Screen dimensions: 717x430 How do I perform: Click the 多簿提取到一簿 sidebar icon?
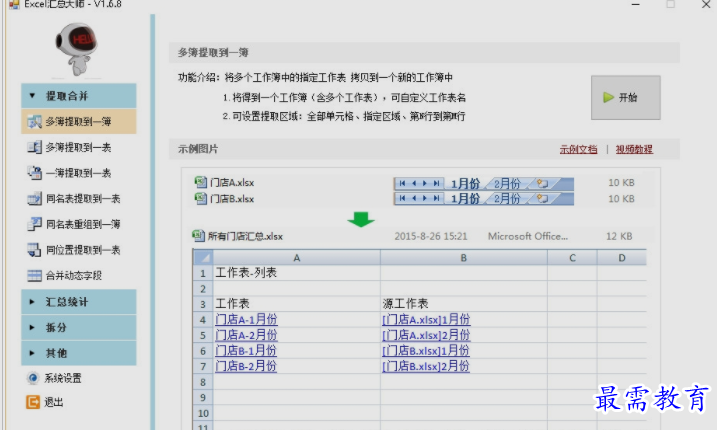coord(34,122)
